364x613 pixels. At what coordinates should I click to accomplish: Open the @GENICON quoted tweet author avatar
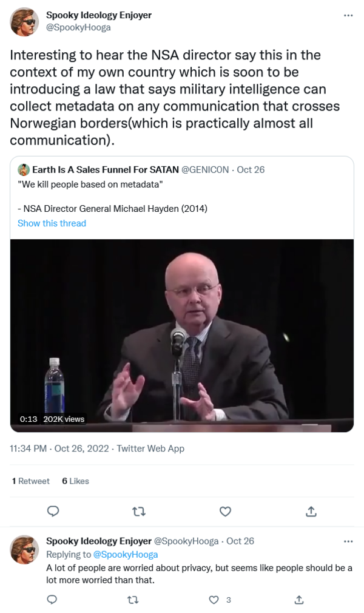(24, 170)
